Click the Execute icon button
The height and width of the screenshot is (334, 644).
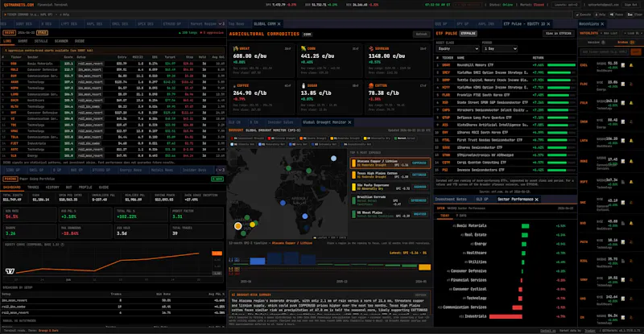tap(584, 14)
